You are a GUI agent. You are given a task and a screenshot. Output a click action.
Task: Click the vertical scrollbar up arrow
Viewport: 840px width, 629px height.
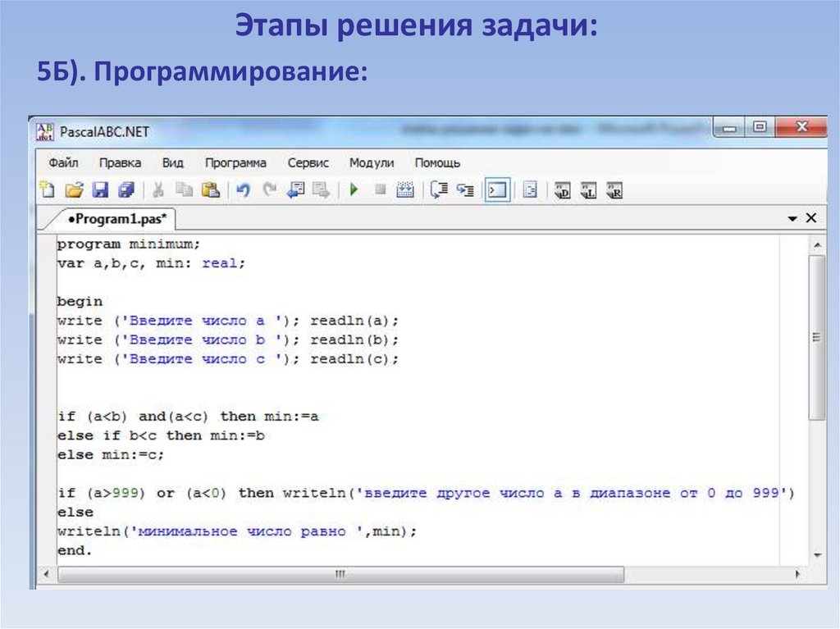click(818, 245)
